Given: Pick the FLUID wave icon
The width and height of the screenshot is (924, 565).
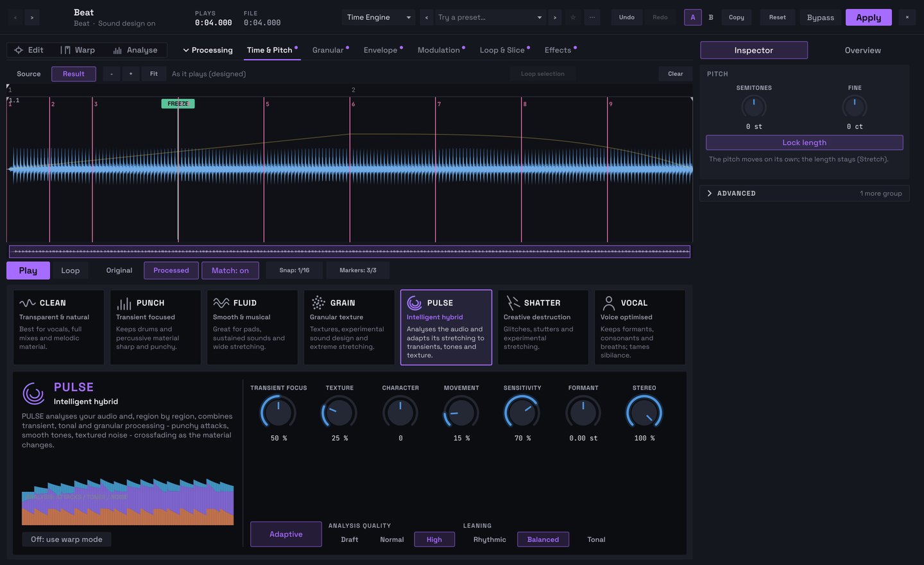Looking at the screenshot, I should tap(221, 303).
